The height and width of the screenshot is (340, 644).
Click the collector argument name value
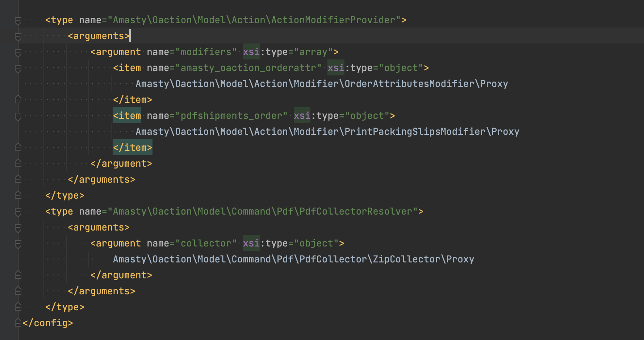pyautogui.click(x=206, y=243)
